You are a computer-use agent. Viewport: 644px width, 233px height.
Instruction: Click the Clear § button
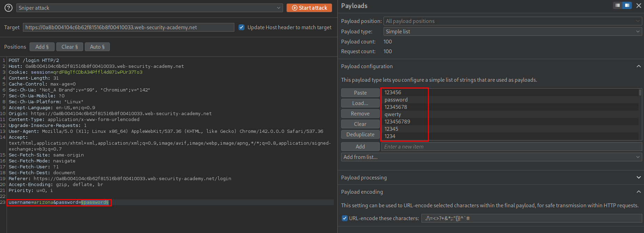pyautogui.click(x=70, y=47)
